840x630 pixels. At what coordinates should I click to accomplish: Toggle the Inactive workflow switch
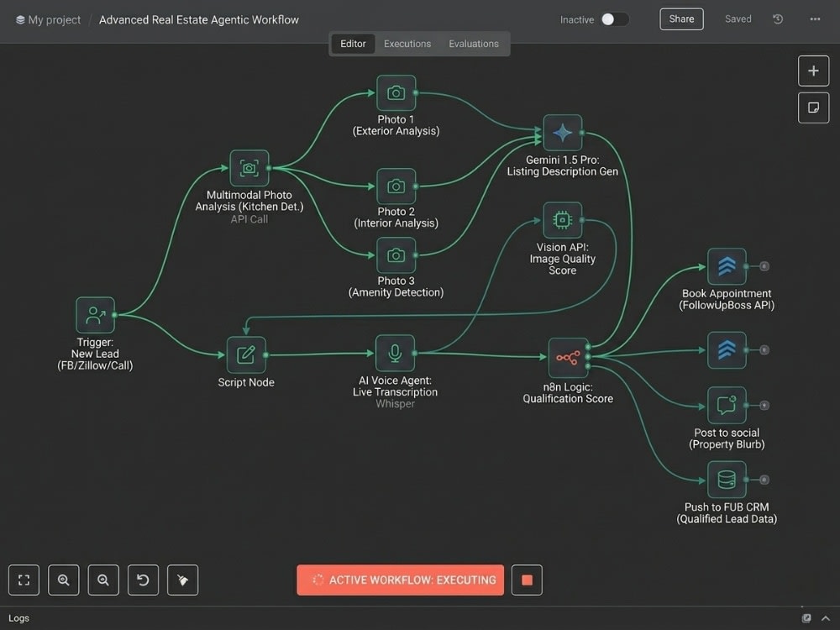click(615, 19)
